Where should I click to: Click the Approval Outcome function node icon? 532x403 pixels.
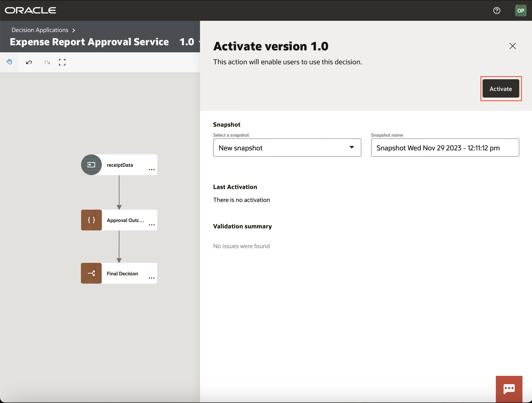(91, 220)
